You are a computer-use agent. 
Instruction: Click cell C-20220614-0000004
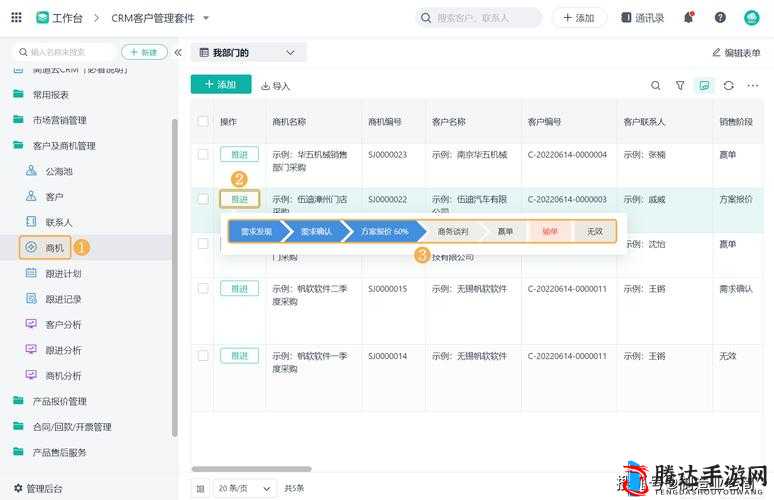coord(567,154)
